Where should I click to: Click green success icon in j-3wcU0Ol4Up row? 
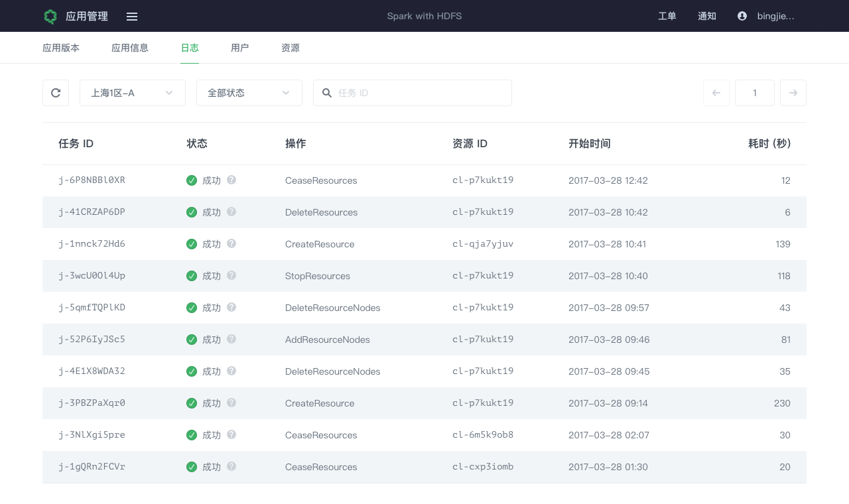point(192,276)
